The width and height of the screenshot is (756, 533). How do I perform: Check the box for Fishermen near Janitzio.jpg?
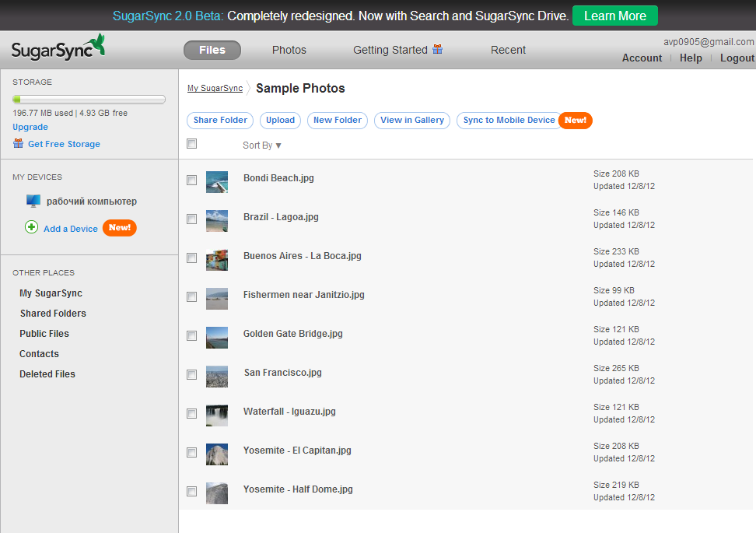[192, 297]
